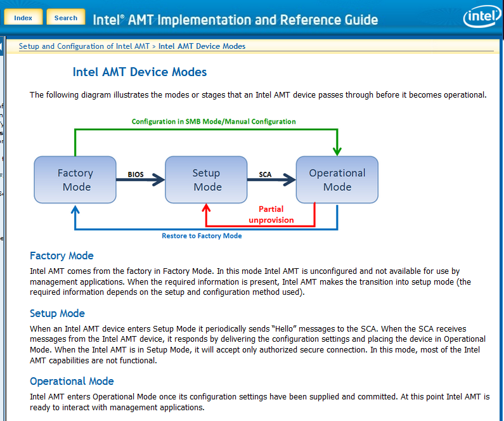Click the paragraph starting 'When an Intel AMT device'
This screenshot has height=421, width=504.
258,344
